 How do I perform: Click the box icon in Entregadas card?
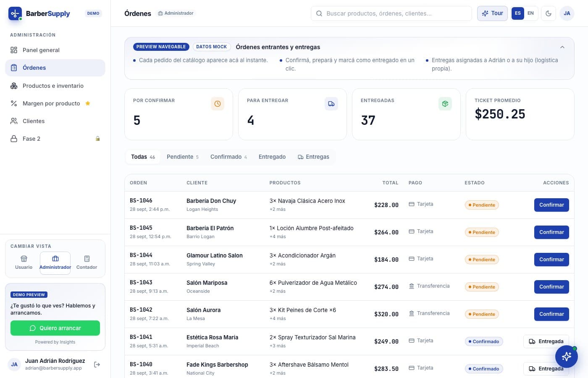point(445,104)
